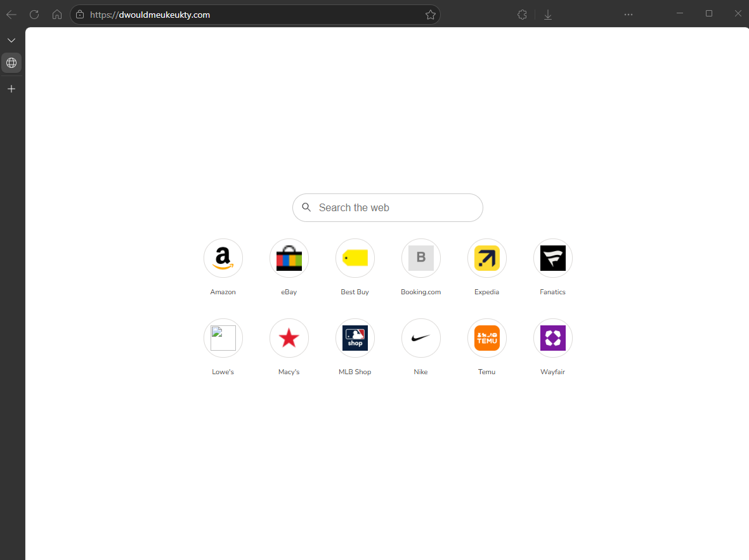Viewport: 749px width, 560px height.
Task: Click the magnifier icon in search box
Action: 307,207
